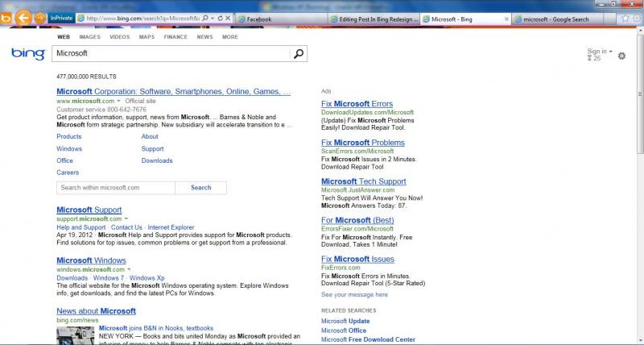
Task: Open the Office sitelink
Action: (65, 160)
